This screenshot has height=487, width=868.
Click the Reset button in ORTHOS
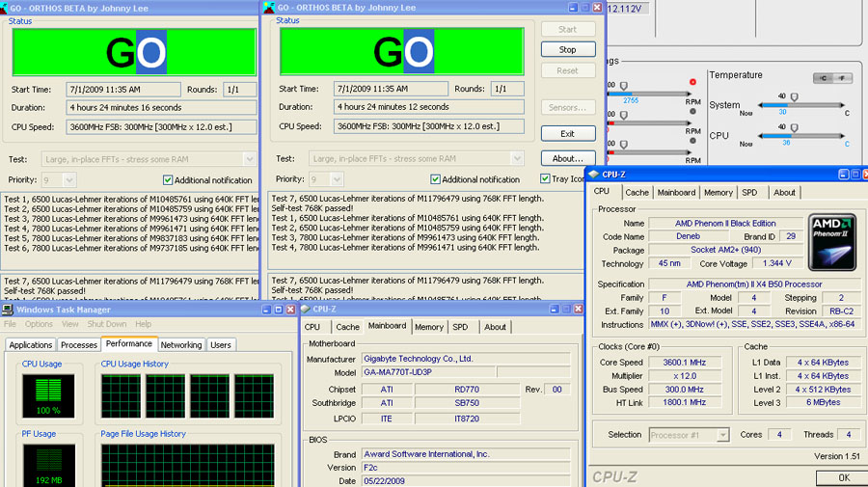coord(568,70)
